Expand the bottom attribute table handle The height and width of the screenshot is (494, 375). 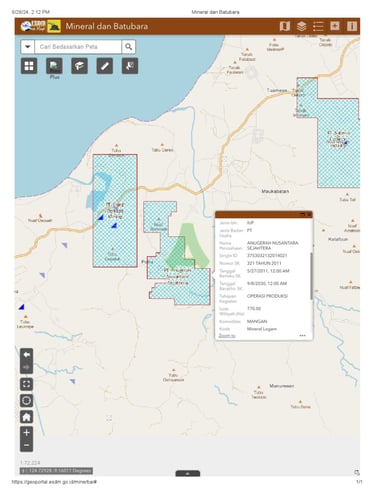pyautogui.click(x=188, y=473)
